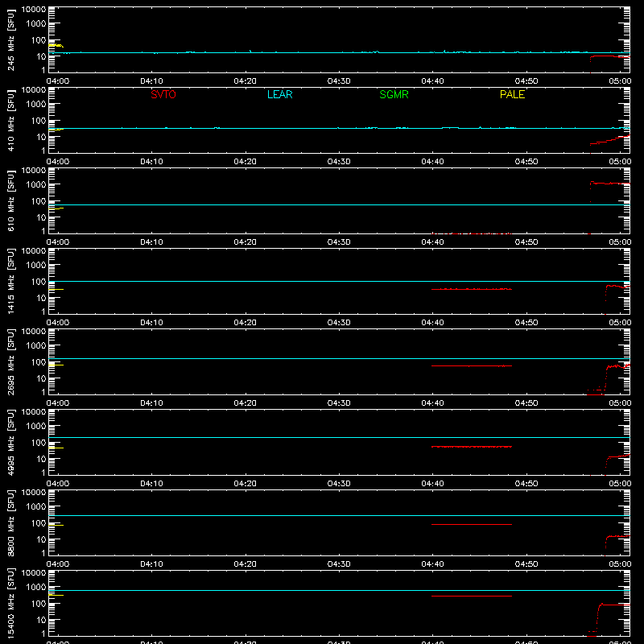Click 04:00 label under the 610 MHz plot

(x=58, y=242)
